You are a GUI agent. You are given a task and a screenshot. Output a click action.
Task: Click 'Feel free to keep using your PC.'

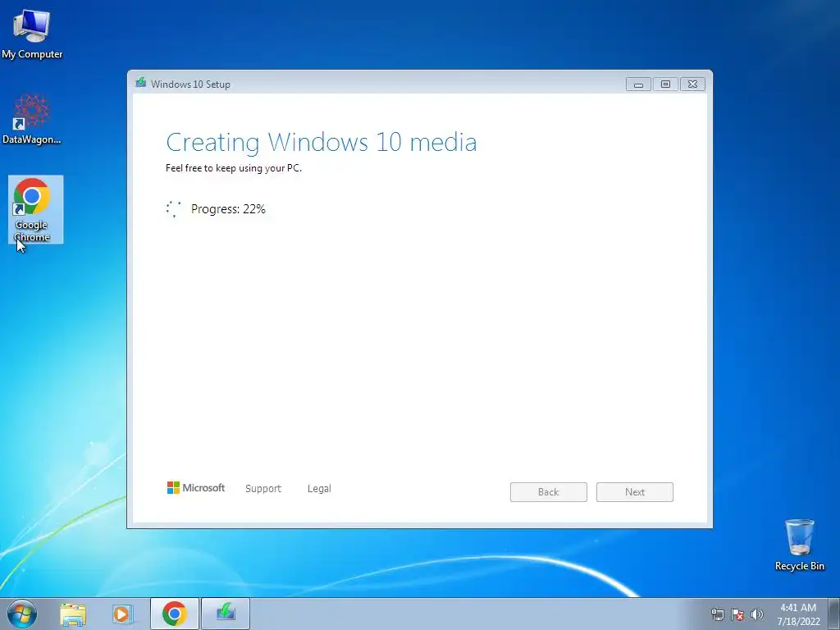click(234, 168)
